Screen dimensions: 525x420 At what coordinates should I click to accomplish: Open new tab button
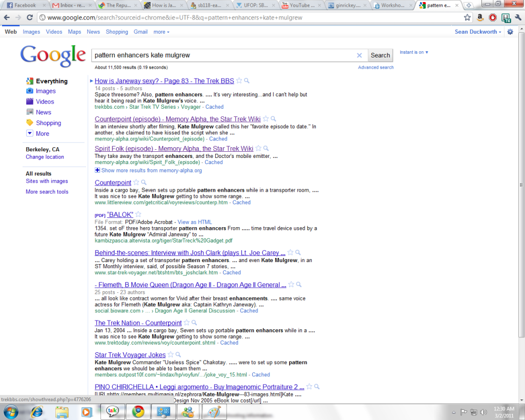tap(469, 5)
